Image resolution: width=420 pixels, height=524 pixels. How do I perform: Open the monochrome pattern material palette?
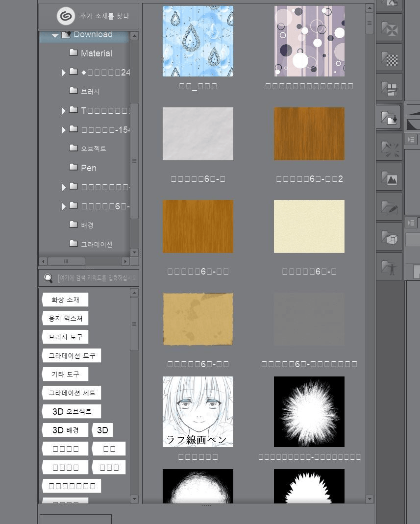(x=389, y=59)
